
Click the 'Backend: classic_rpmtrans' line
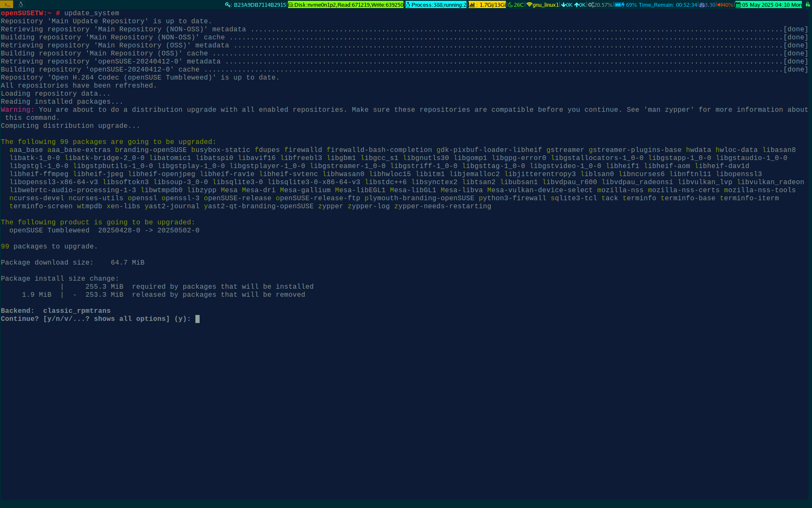coord(56,311)
